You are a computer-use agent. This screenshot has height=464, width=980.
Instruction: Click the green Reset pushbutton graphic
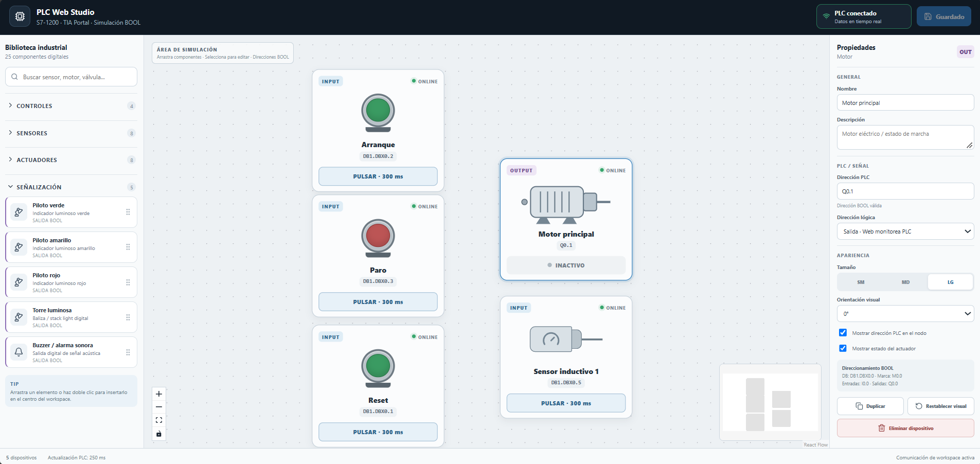tap(378, 368)
